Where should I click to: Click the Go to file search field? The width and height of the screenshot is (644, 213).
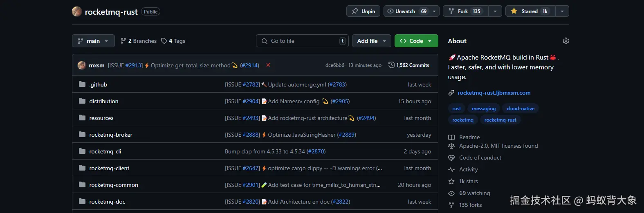(x=302, y=41)
